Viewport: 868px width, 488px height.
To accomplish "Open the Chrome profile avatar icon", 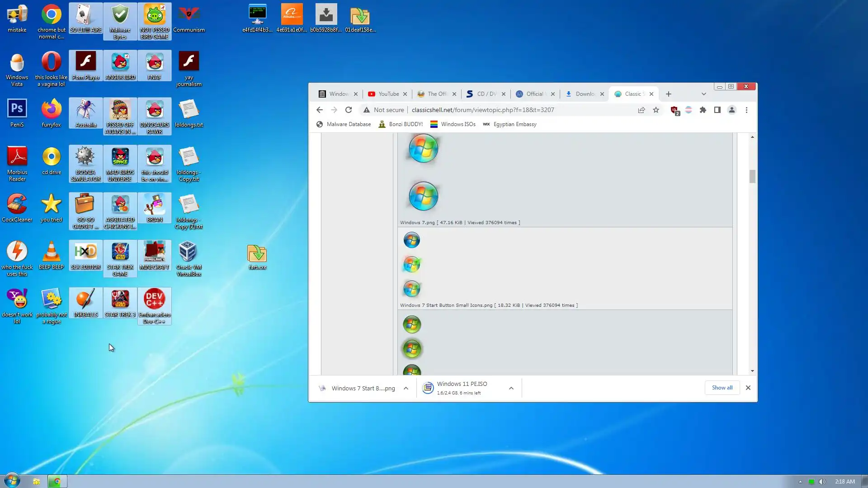I will pyautogui.click(x=731, y=110).
